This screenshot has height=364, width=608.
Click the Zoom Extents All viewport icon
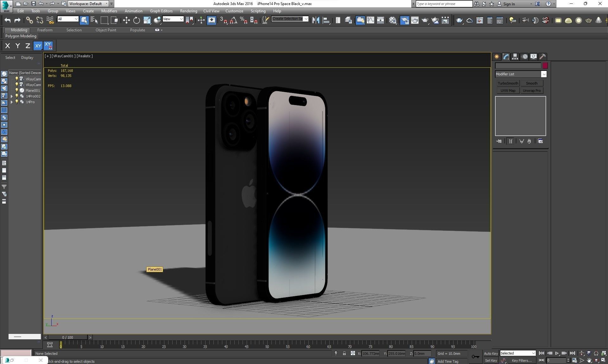(604, 353)
